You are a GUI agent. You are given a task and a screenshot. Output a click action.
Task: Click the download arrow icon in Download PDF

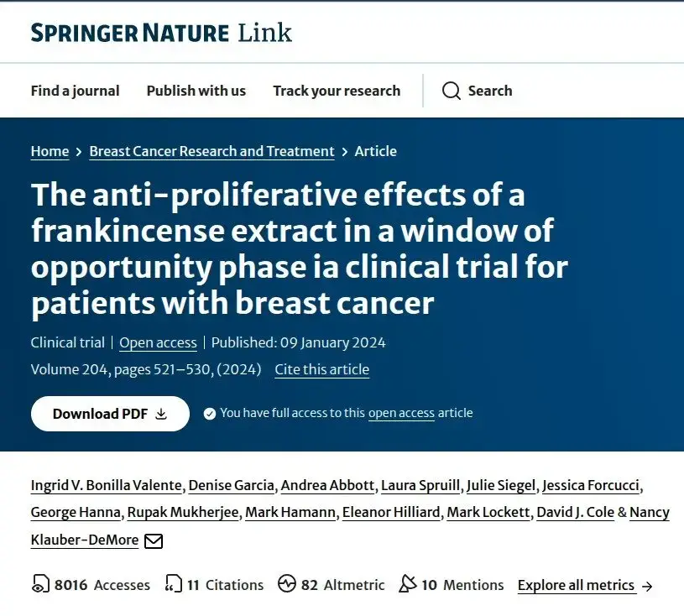pos(161,414)
